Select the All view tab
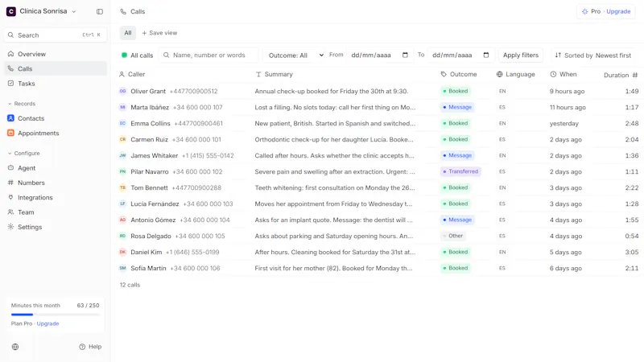This screenshot has height=362, width=644. click(128, 33)
